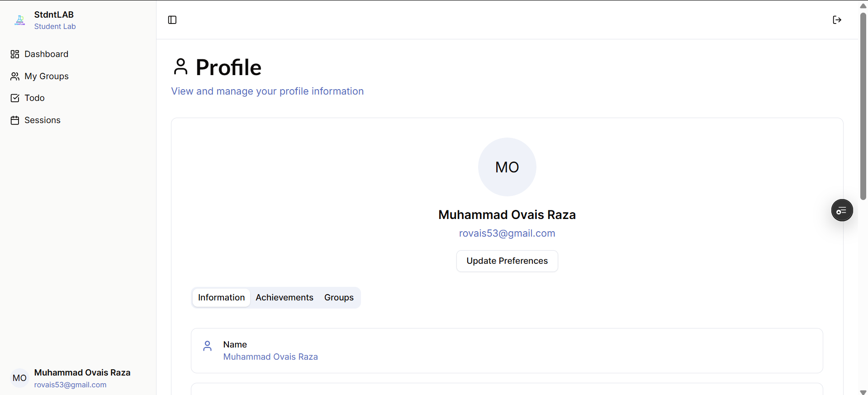868x395 pixels.
Task: Click Muhammad Ovais Raza name in sidebar footer
Action: [82, 373]
